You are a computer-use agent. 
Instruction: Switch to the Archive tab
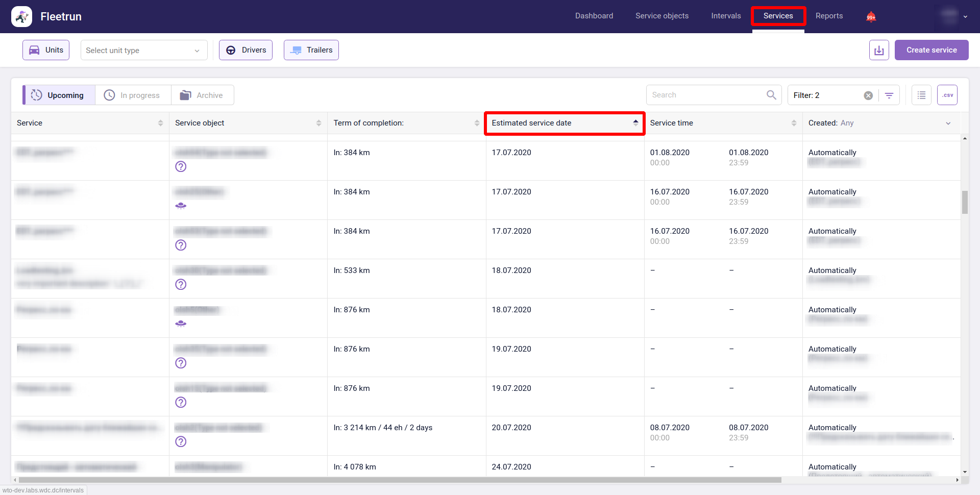pyautogui.click(x=202, y=95)
